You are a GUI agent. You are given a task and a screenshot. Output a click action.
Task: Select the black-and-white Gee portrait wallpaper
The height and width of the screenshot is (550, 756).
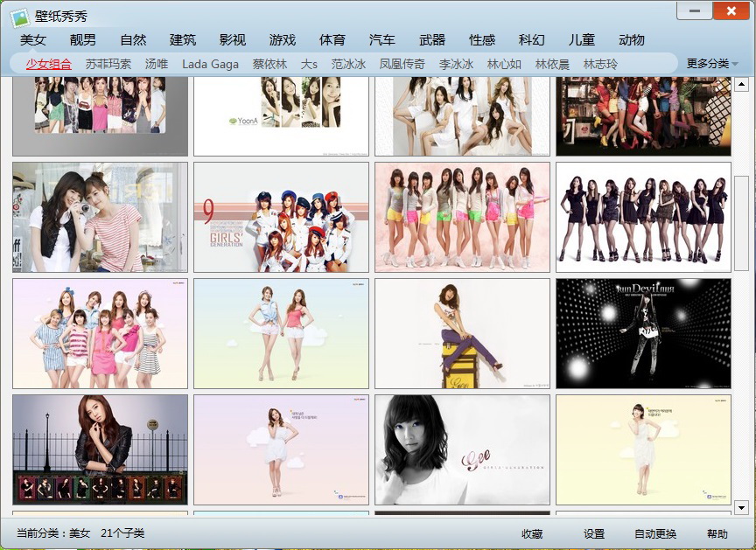click(x=462, y=449)
